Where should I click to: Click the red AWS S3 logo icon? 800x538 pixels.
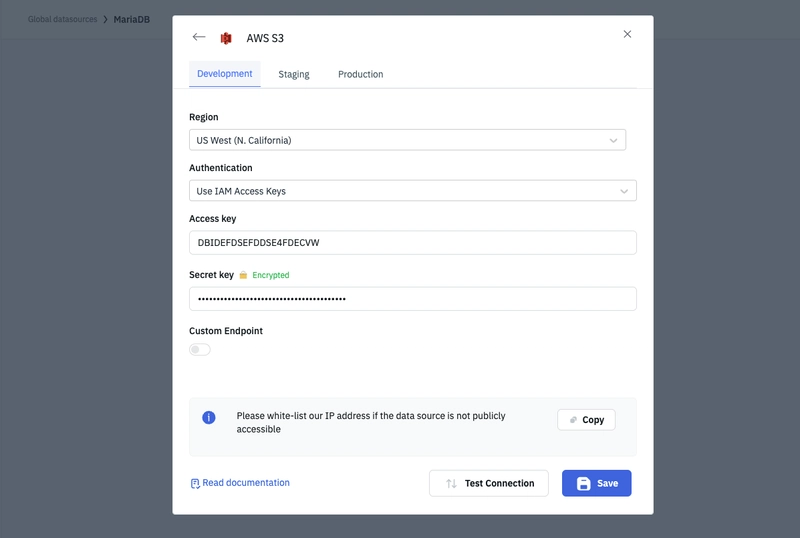tap(226, 38)
